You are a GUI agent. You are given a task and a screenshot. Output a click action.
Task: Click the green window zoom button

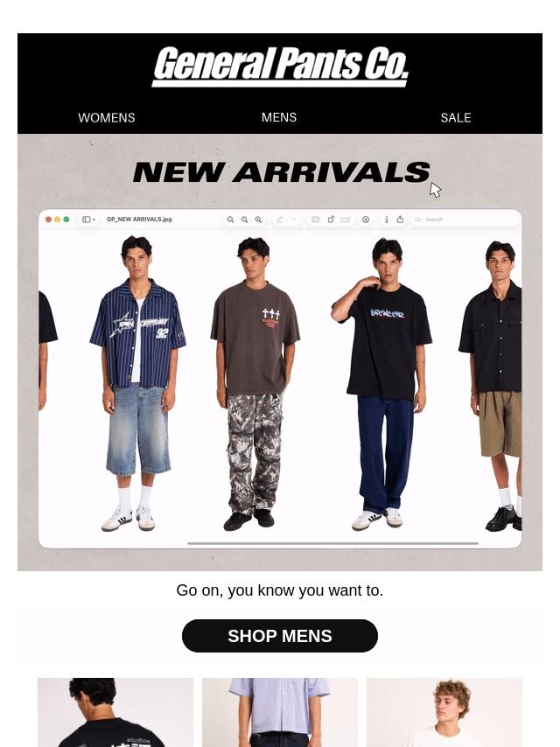coord(66,220)
